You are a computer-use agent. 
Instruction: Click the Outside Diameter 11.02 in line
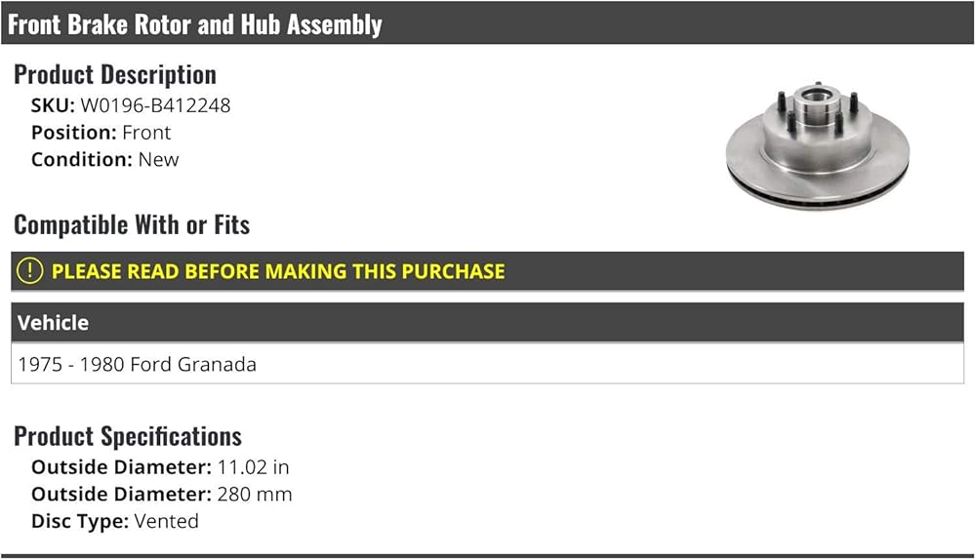click(160, 467)
